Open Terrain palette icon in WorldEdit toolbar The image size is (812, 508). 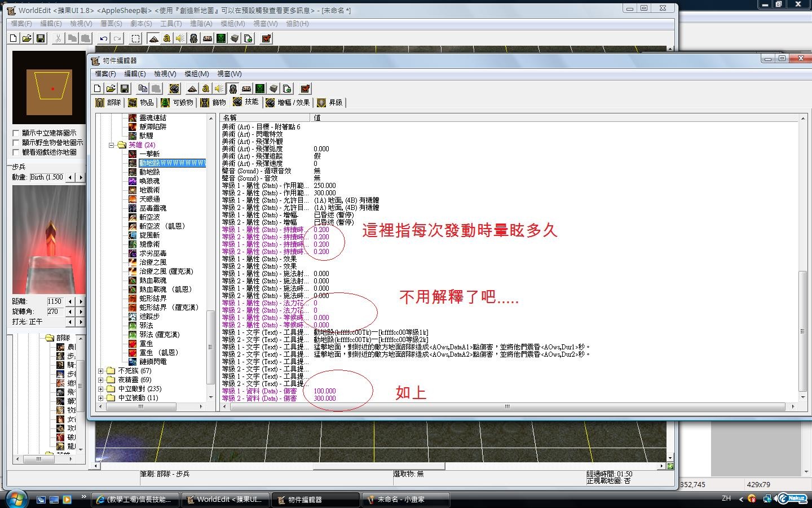(x=153, y=38)
